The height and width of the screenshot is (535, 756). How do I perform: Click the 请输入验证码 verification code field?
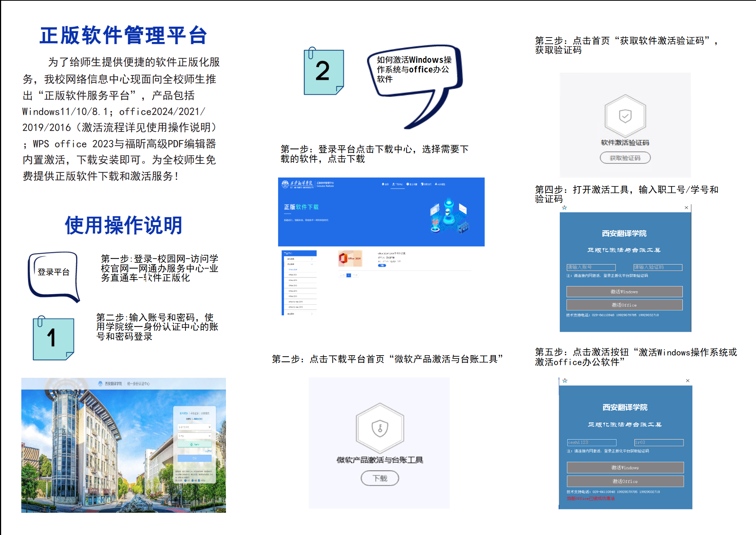pyautogui.click(x=658, y=267)
